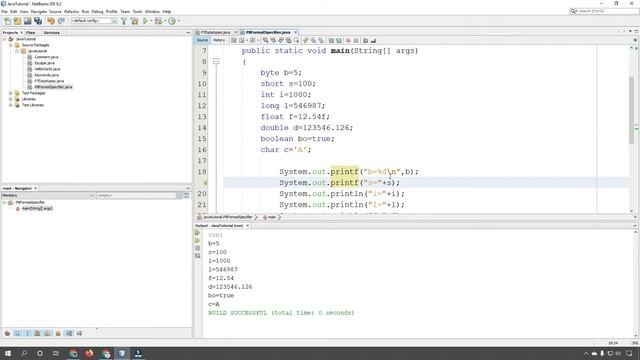
Task: Toggle Show Non-Public Members filter in Navigator
Action: [38, 333]
